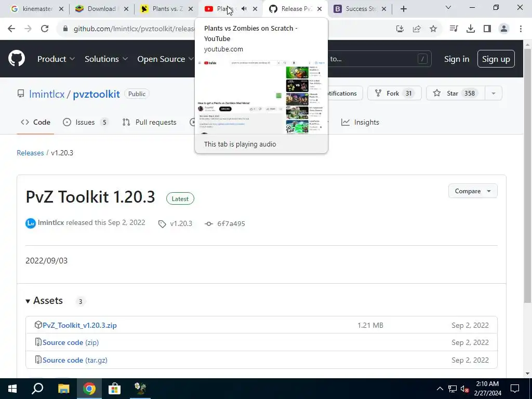Open Plants vs Zombies taskbar app

140,389
